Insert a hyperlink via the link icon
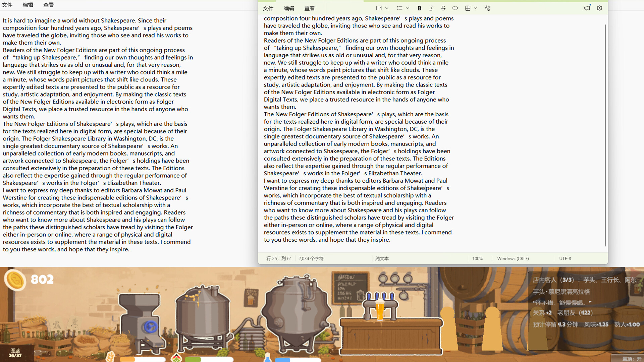Image resolution: width=644 pixels, height=362 pixels. click(x=455, y=8)
